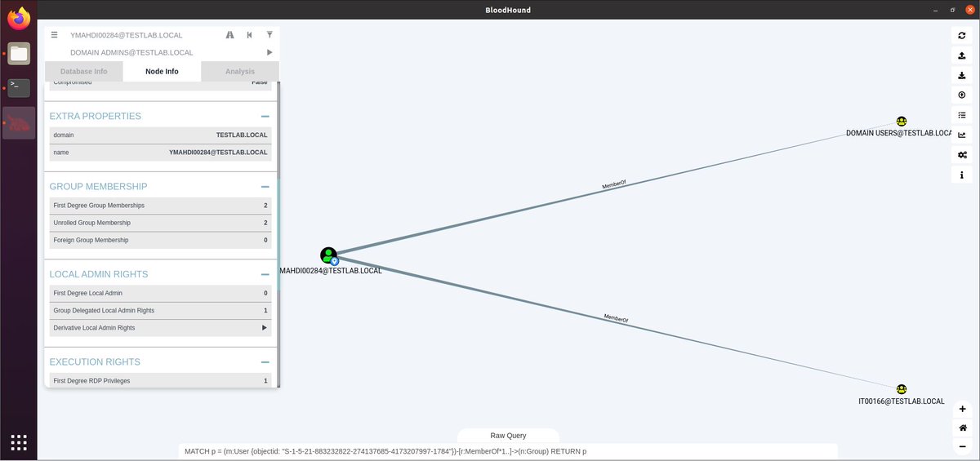980x461 pixels.
Task: Click the back step icon in search bar
Action: 249,35
